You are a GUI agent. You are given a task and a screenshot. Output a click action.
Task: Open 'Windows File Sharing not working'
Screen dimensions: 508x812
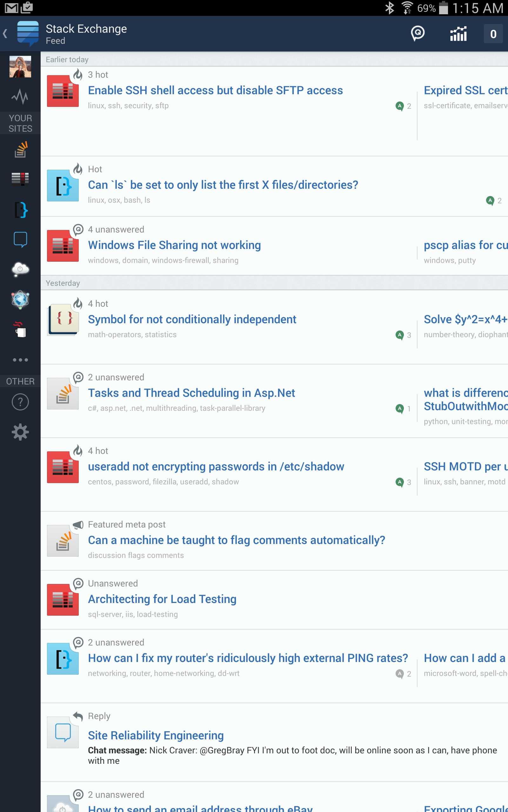coord(174,245)
